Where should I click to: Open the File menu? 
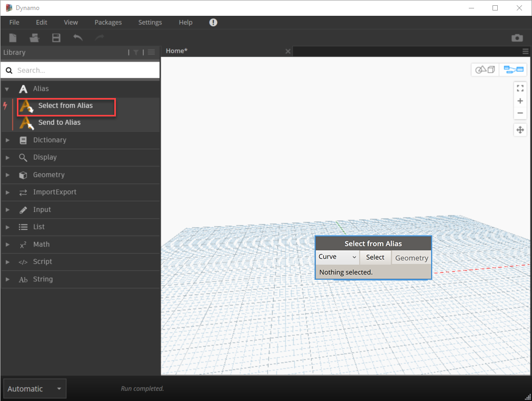point(14,23)
